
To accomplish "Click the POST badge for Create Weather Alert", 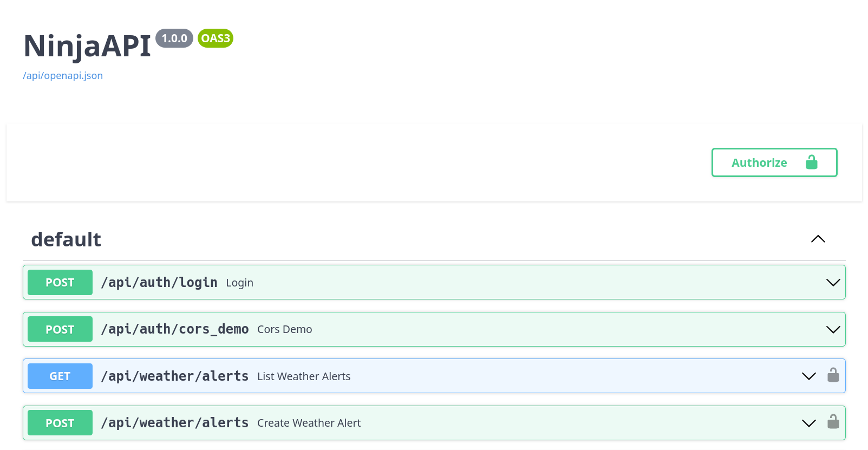I will point(60,423).
